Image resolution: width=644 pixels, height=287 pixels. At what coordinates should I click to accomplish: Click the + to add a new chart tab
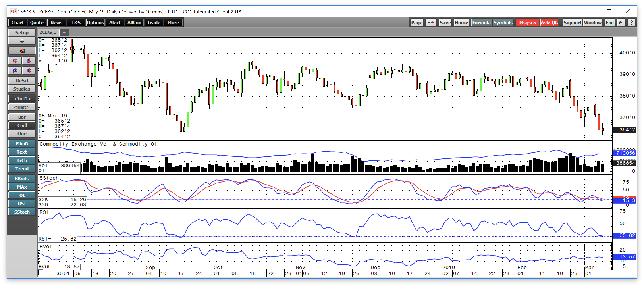coord(64,32)
